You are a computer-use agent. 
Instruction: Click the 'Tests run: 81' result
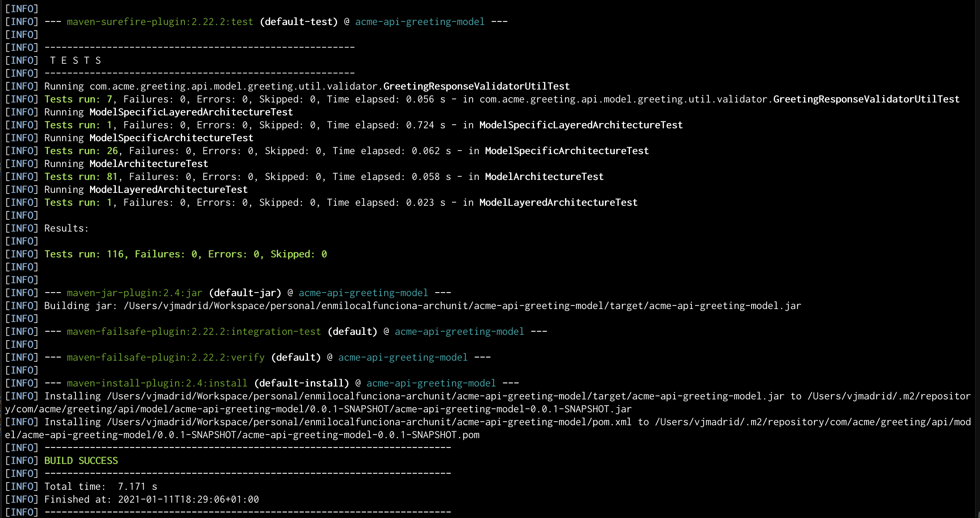81,176
